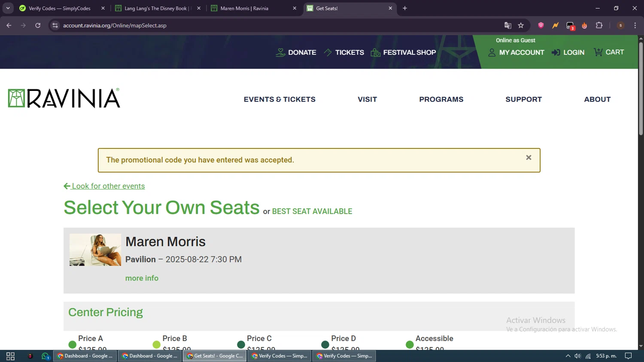Click the Price A green color dot
Screen dimensions: 644x362
pyautogui.click(x=72, y=344)
